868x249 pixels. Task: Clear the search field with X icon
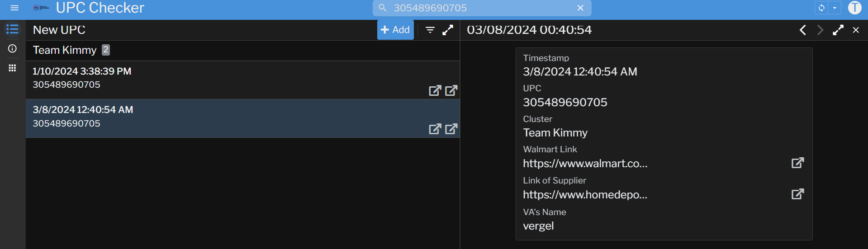580,8
